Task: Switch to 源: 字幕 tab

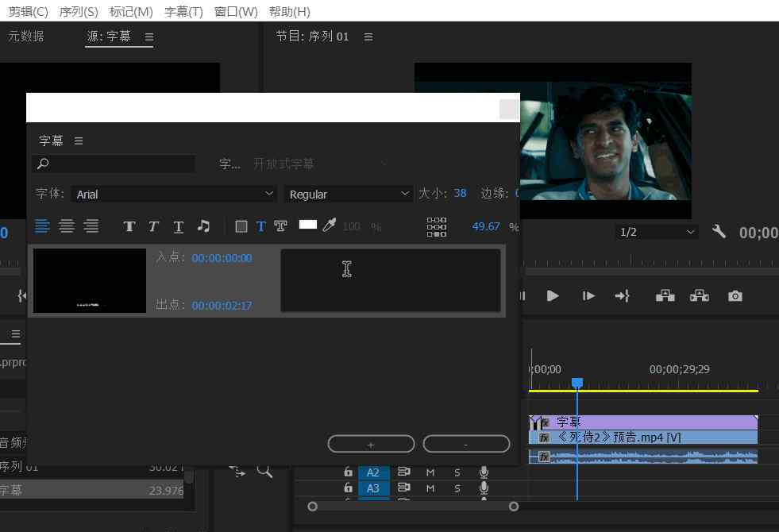Action: click(x=109, y=37)
